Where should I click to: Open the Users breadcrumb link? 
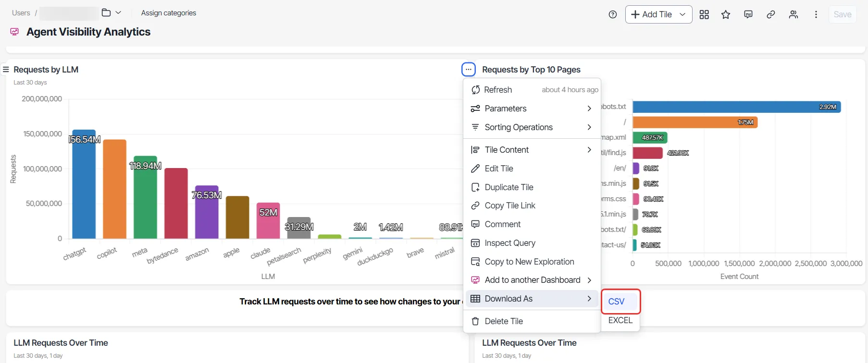21,13
